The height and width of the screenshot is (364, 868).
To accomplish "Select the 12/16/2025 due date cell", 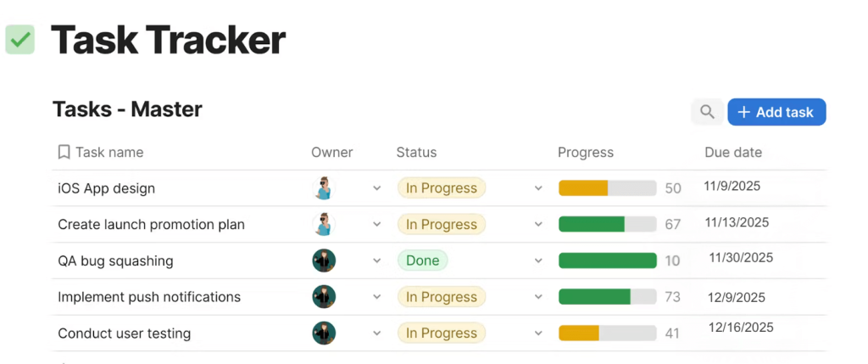I will point(741,328).
